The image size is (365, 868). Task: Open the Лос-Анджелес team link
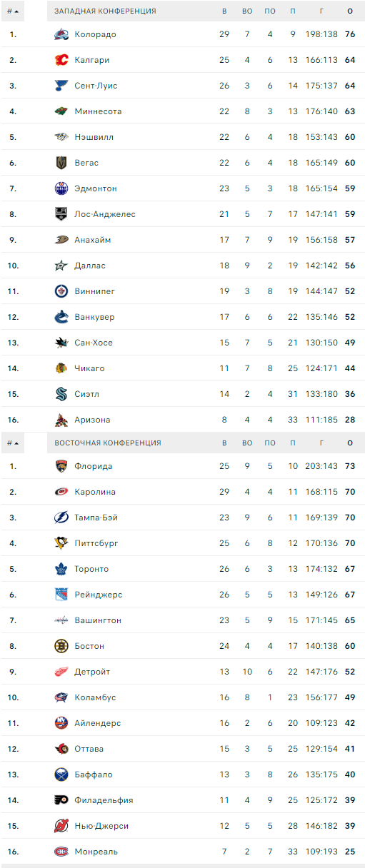[x=105, y=214]
